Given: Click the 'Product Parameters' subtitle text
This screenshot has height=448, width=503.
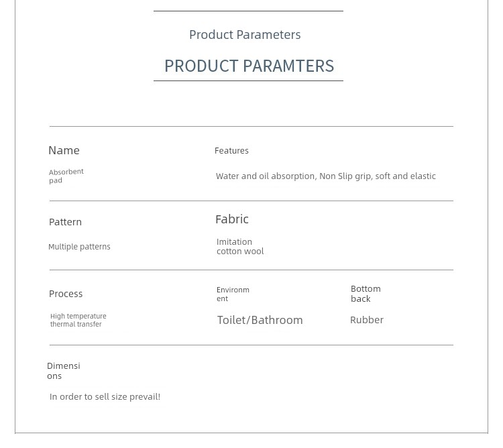Looking at the screenshot, I should [245, 35].
